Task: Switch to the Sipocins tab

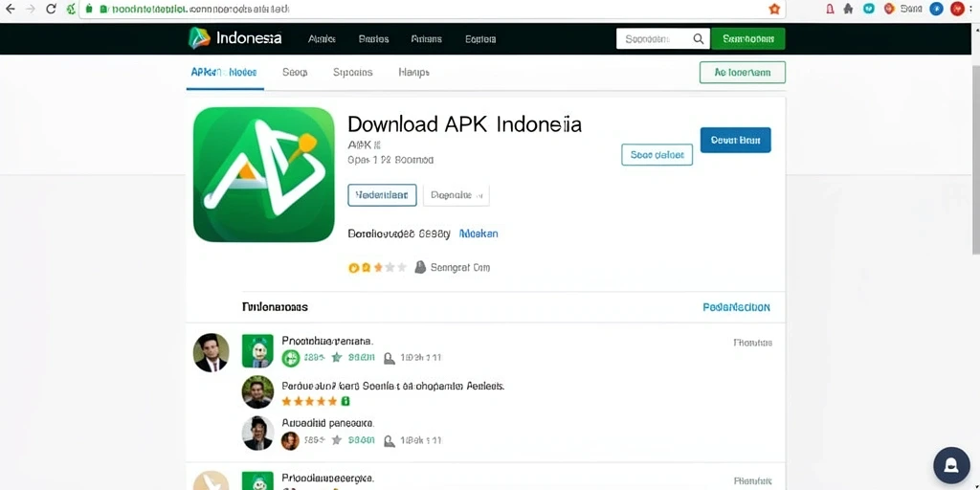Action: click(353, 73)
